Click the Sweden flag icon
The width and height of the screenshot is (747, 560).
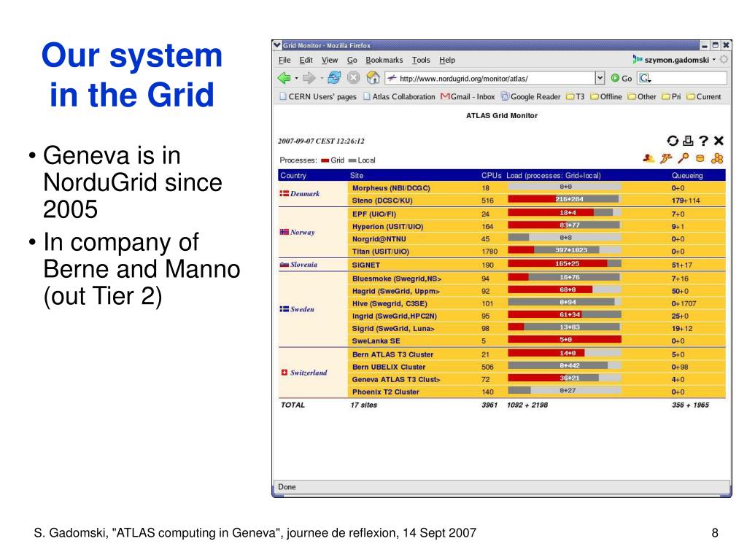pos(284,309)
